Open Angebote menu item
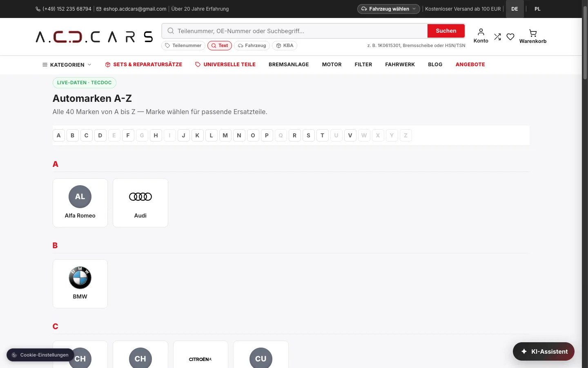588x368 pixels. point(470,65)
